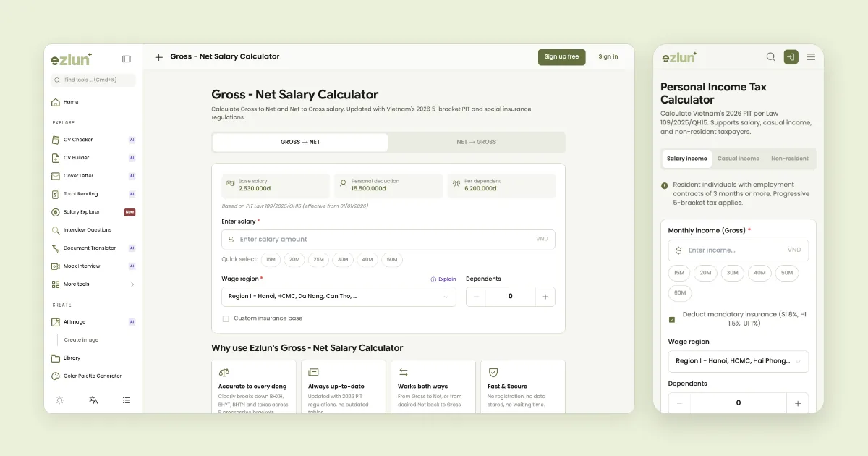
Task: Click the Always up-to-date card
Action: tap(344, 387)
